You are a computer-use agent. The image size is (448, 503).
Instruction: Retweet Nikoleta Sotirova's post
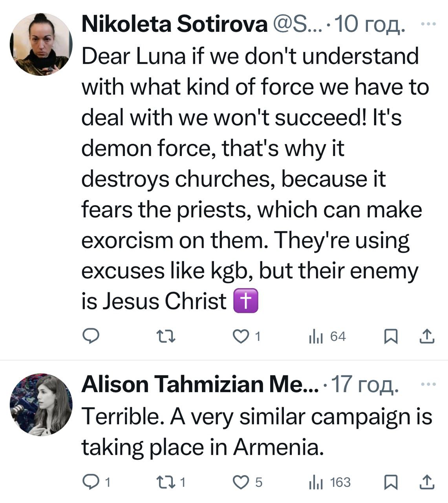166,336
